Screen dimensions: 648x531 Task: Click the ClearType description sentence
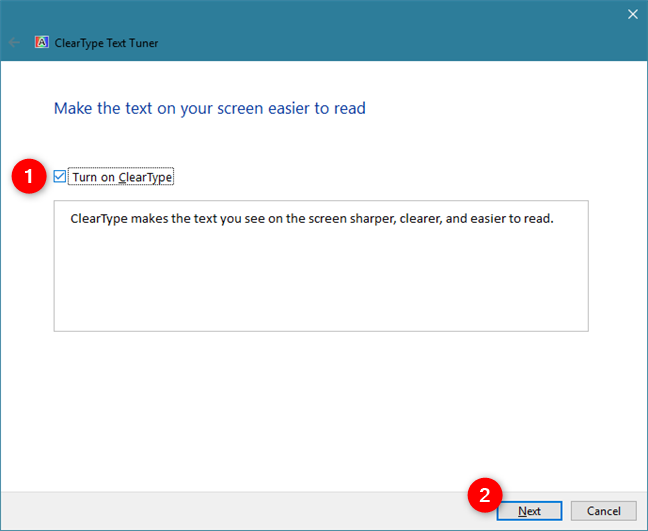click(312, 218)
